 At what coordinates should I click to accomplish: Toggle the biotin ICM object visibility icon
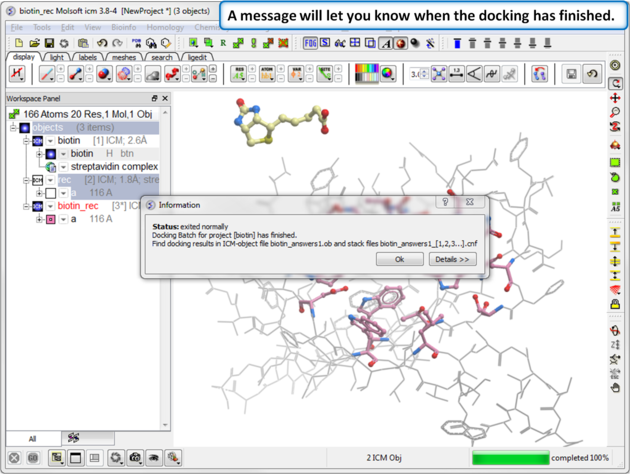[x=37, y=141]
